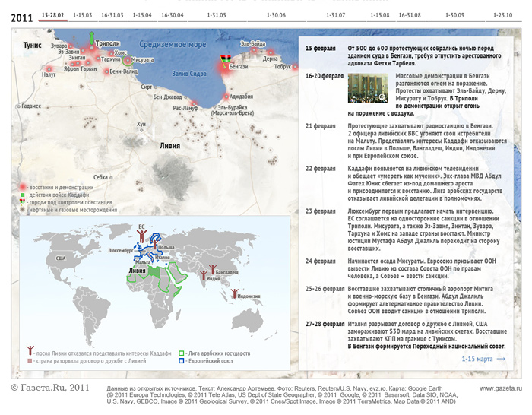Click the 'Люксембург' label on the world map
532x415 pixels.
click(x=121, y=250)
